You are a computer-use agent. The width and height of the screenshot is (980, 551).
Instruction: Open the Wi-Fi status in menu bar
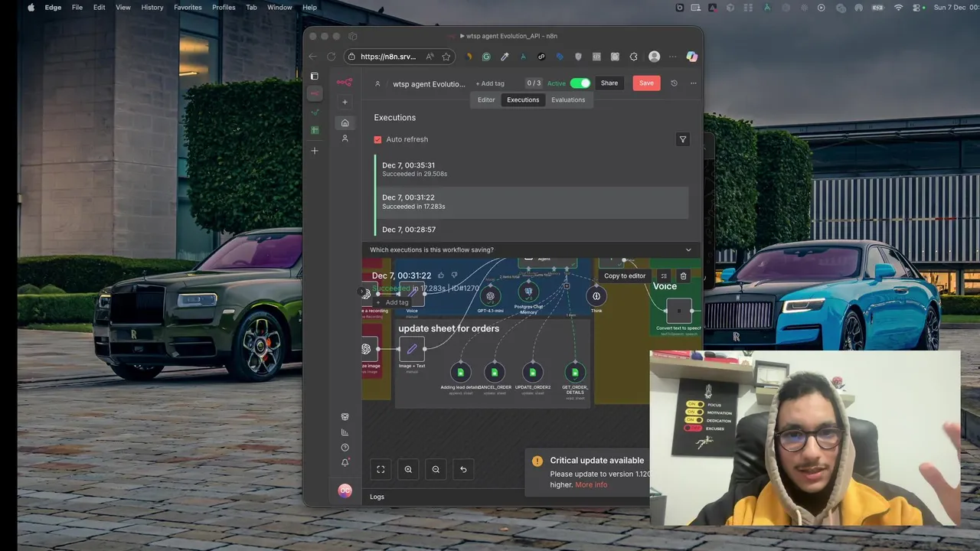click(x=898, y=7)
